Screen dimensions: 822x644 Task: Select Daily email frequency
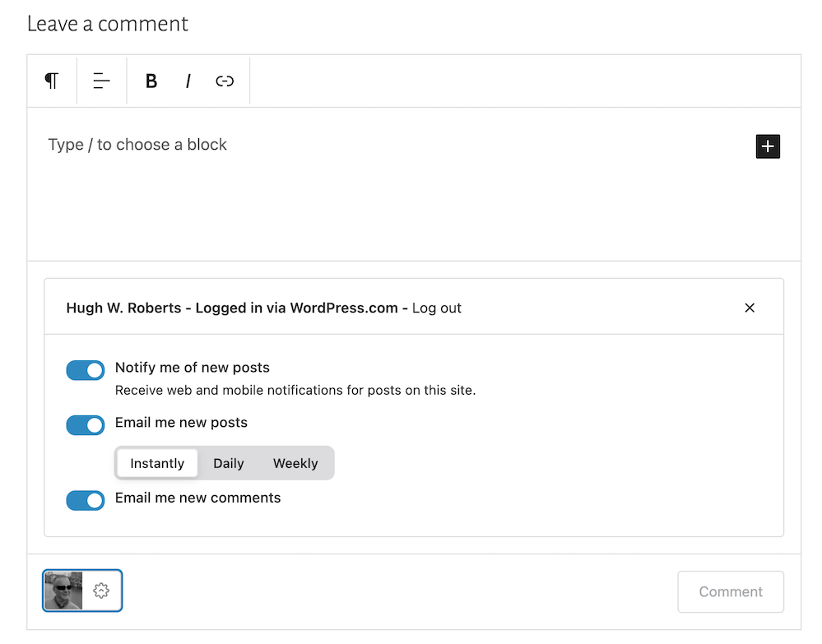[228, 463]
